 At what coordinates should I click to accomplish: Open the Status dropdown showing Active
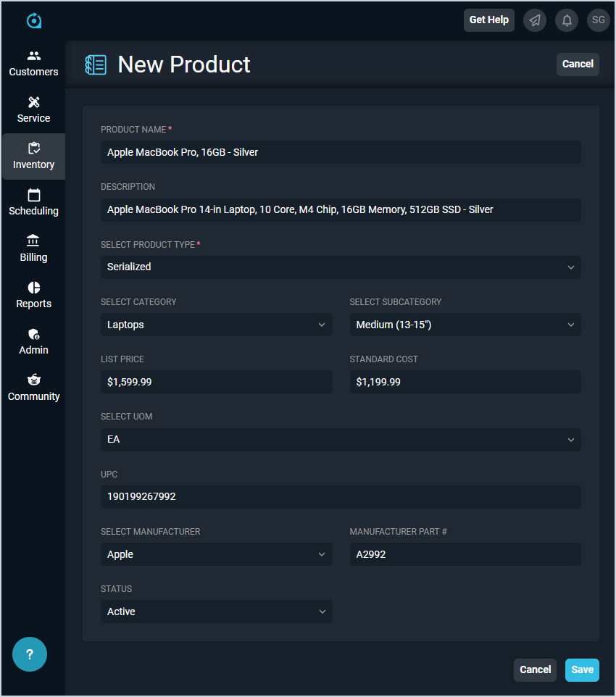216,612
